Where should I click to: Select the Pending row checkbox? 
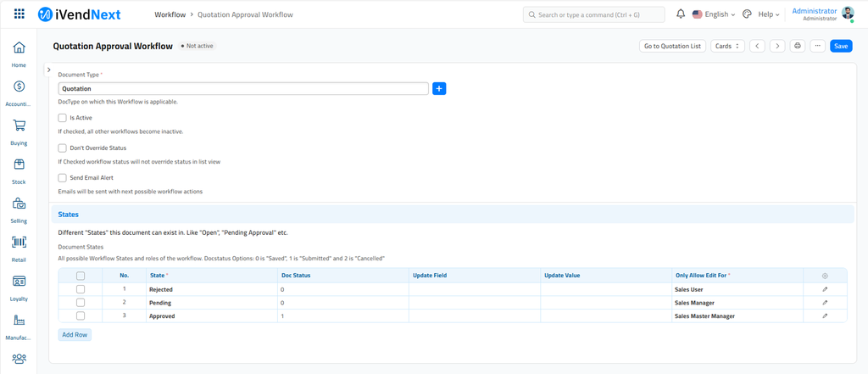pyautogui.click(x=81, y=303)
